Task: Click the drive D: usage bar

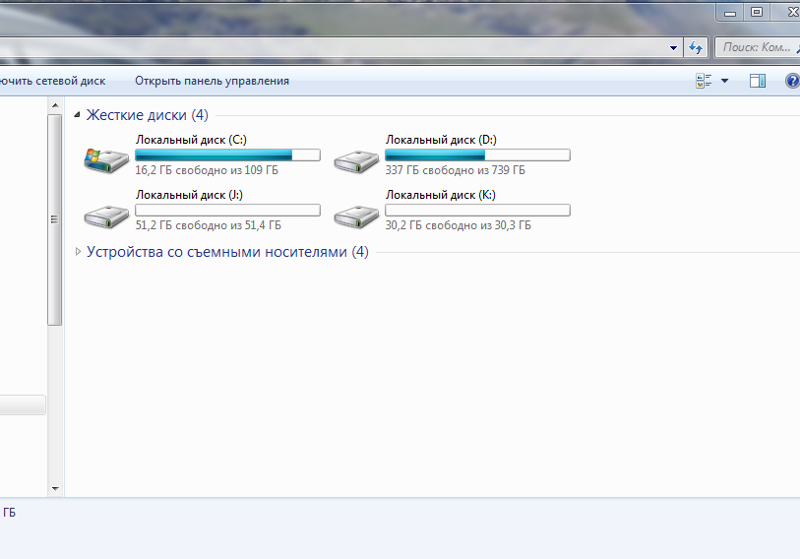Action: (477, 155)
